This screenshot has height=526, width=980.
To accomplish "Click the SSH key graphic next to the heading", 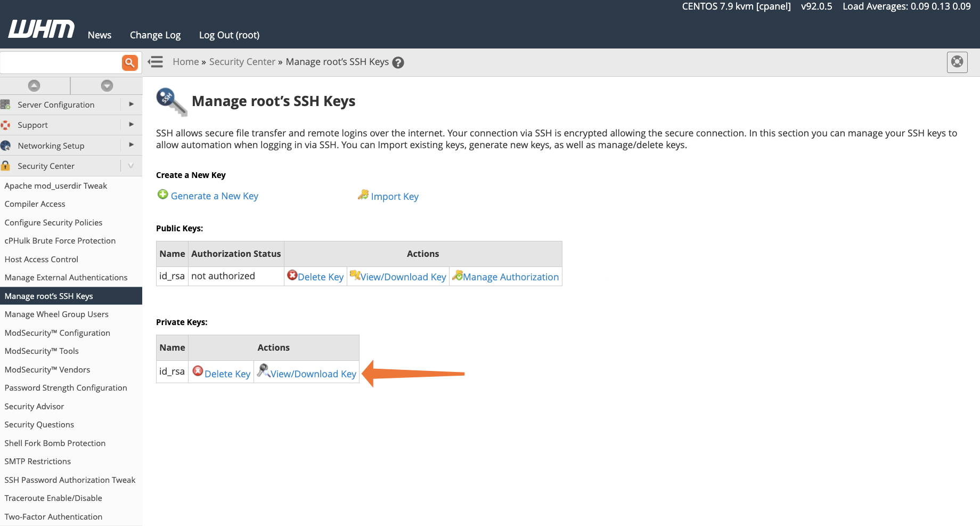I will pyautogui.click(x=170, y=102).
